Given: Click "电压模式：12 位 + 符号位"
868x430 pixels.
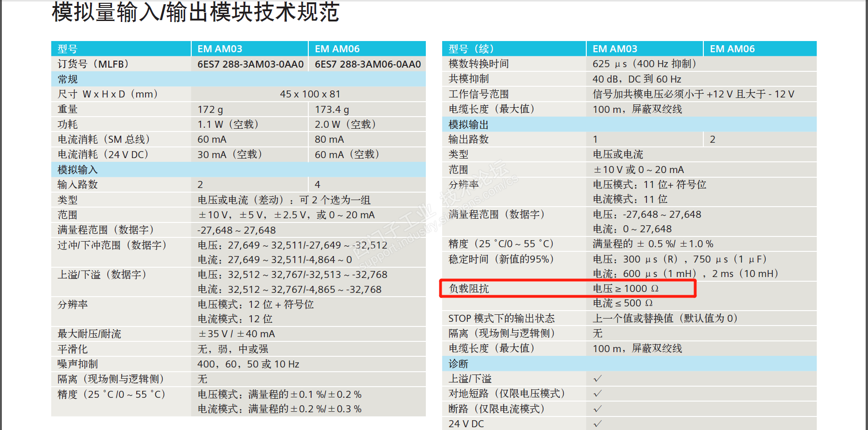Looking at the screenshot, I should (x=256, y=305).
